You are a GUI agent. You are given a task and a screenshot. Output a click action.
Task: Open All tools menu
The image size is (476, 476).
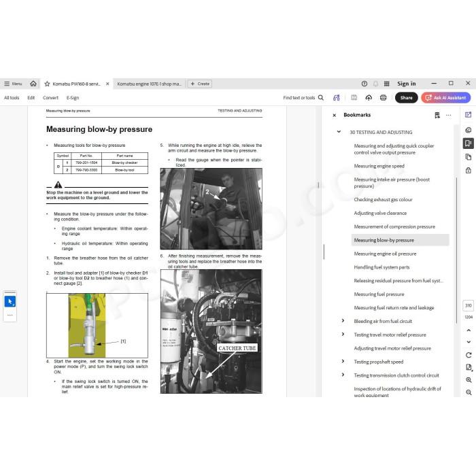pos(12,98)
